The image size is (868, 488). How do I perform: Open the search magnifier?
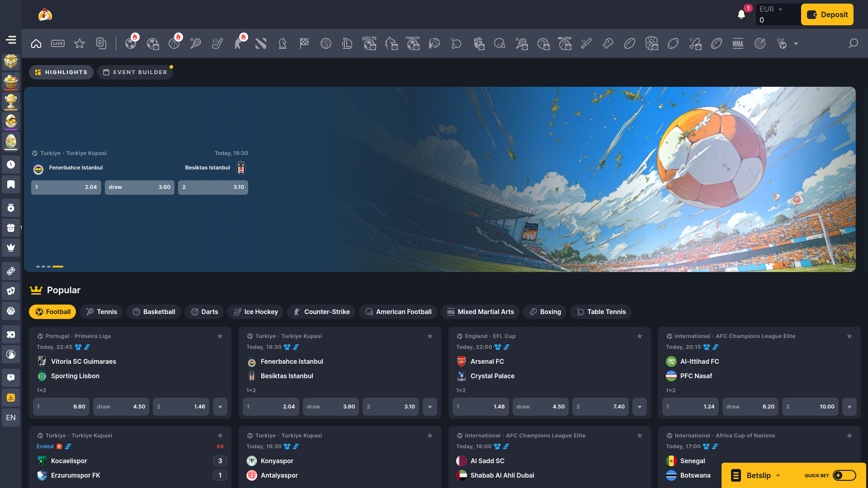pos(853,43)
